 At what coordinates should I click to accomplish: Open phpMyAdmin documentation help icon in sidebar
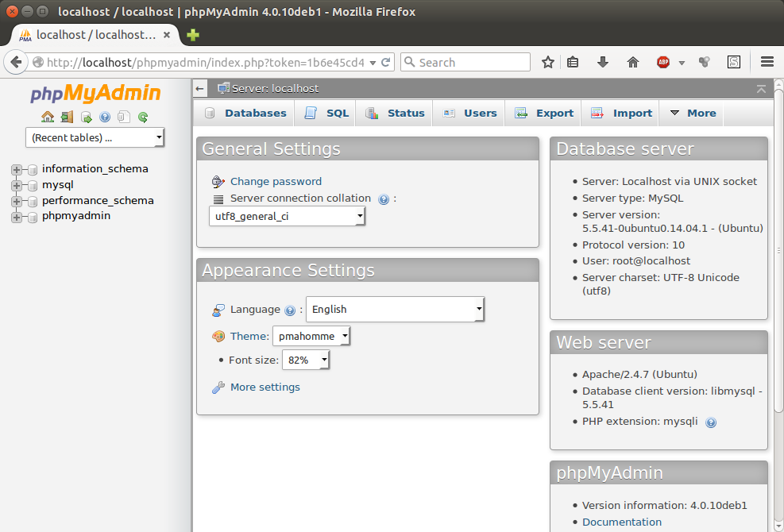point(105,117)
